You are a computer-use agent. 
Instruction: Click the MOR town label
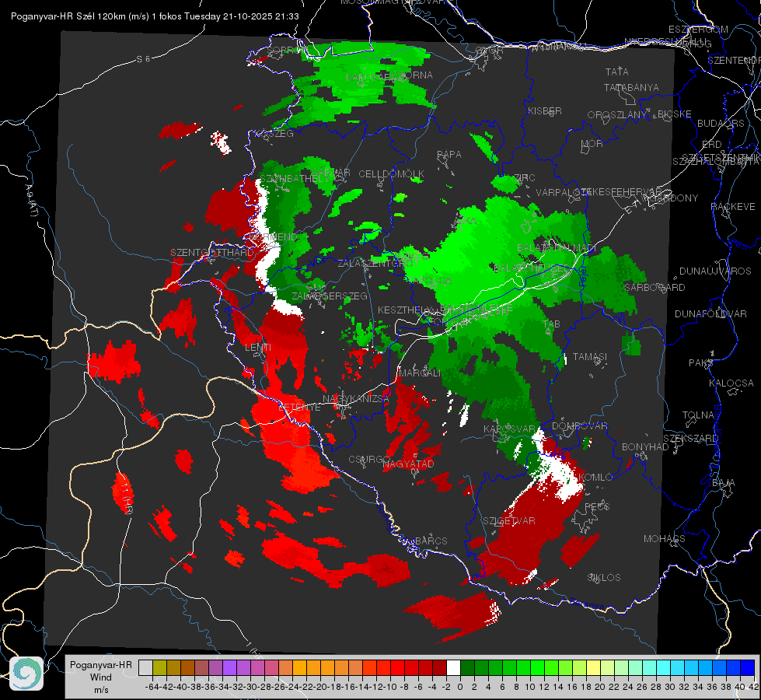click(x=592, y=143)
